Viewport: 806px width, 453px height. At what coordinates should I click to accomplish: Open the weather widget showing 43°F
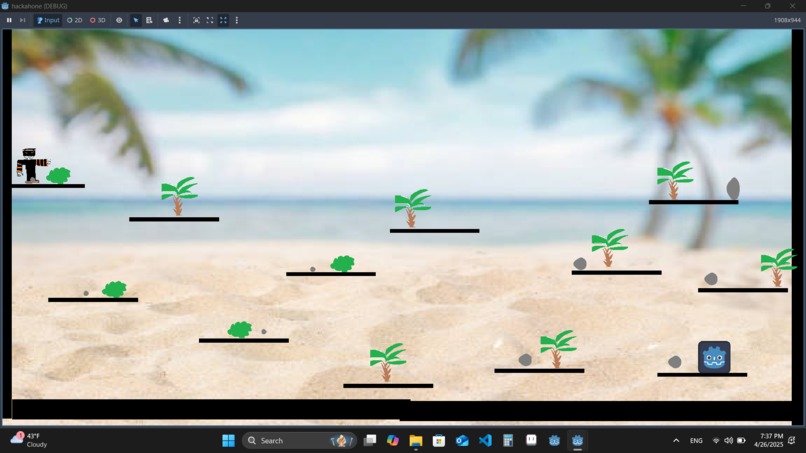30,440
